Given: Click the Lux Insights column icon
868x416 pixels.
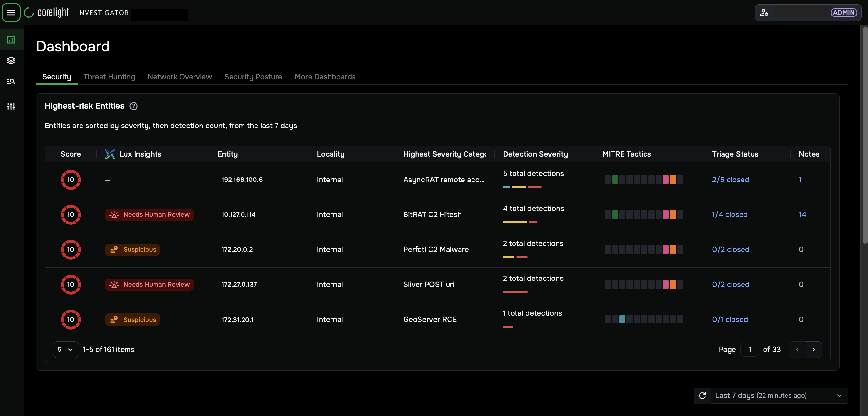Looking at the screenshot, I should point(110,154).
